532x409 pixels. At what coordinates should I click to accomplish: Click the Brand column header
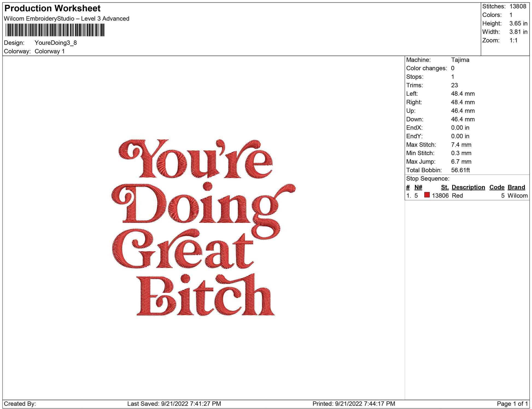[x=516, y=187]
